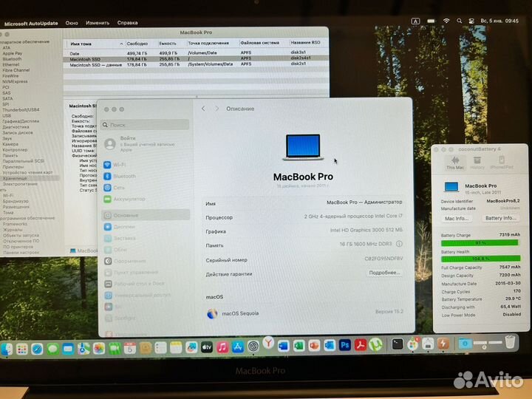
Task: Click the Свободно column header
Action: tap(137, 44)
